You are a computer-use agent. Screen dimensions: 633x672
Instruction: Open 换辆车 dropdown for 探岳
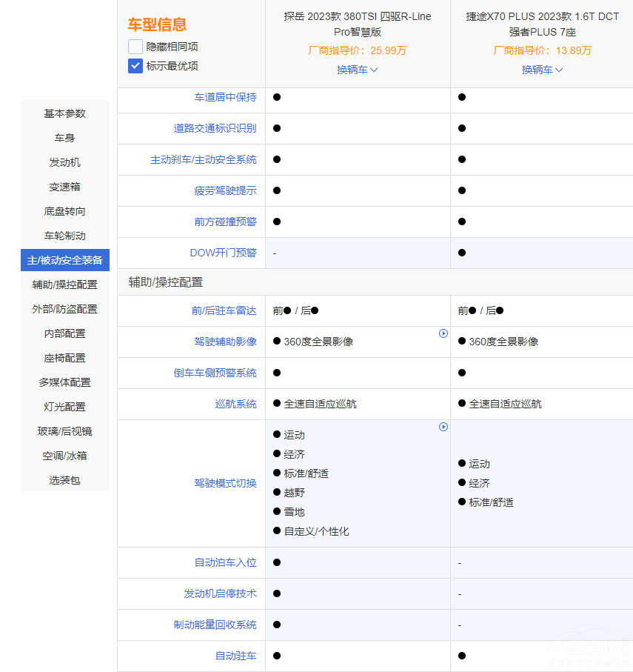358,70
